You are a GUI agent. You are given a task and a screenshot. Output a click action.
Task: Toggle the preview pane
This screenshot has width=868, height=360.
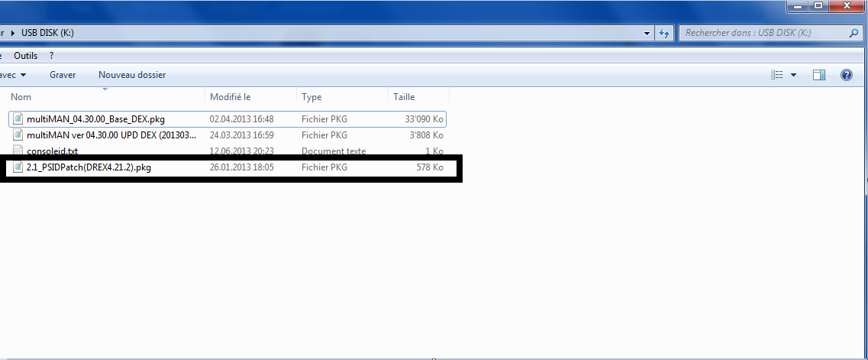click(819, 75)
